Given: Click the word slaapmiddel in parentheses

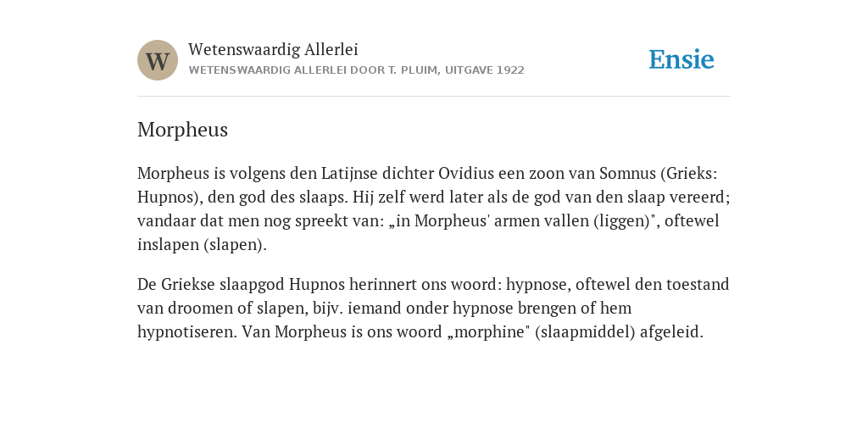Looking at the screenshot, I should (x=586, y=331).
